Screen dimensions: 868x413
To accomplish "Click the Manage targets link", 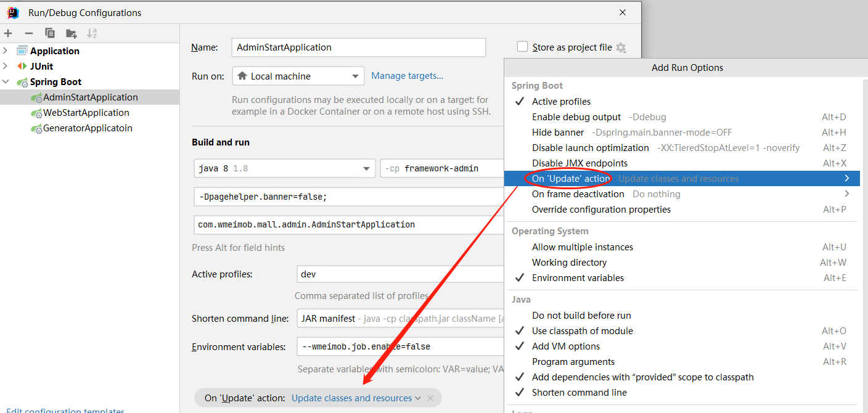I will (x=407, y=76).
